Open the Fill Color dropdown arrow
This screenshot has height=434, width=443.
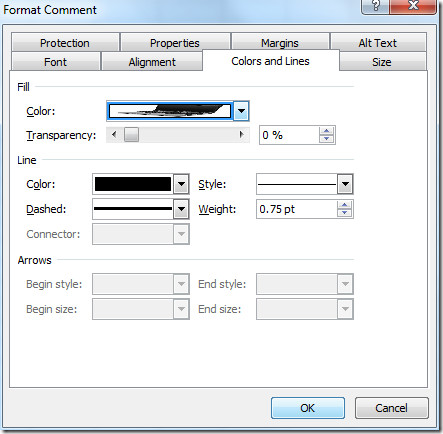point(241,111)
